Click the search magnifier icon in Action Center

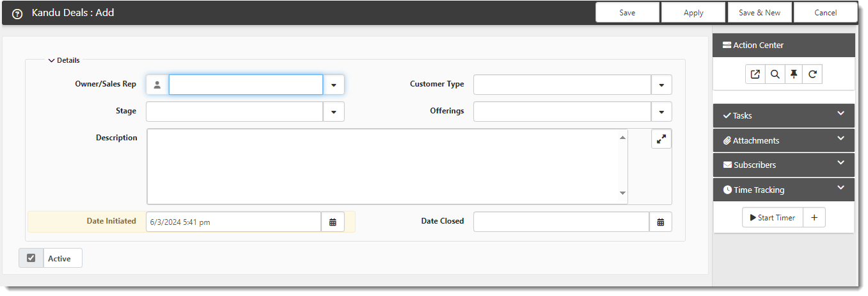tap(775, 74)
